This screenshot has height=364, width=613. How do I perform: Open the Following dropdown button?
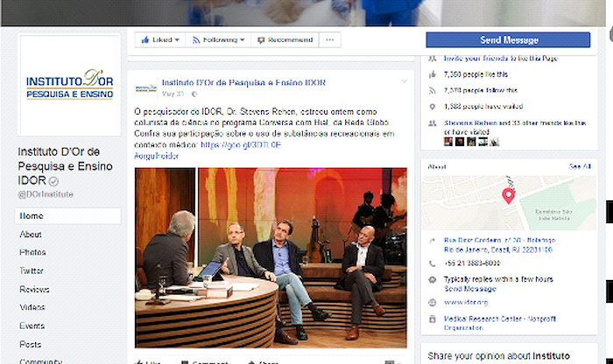tap(218, 40)
